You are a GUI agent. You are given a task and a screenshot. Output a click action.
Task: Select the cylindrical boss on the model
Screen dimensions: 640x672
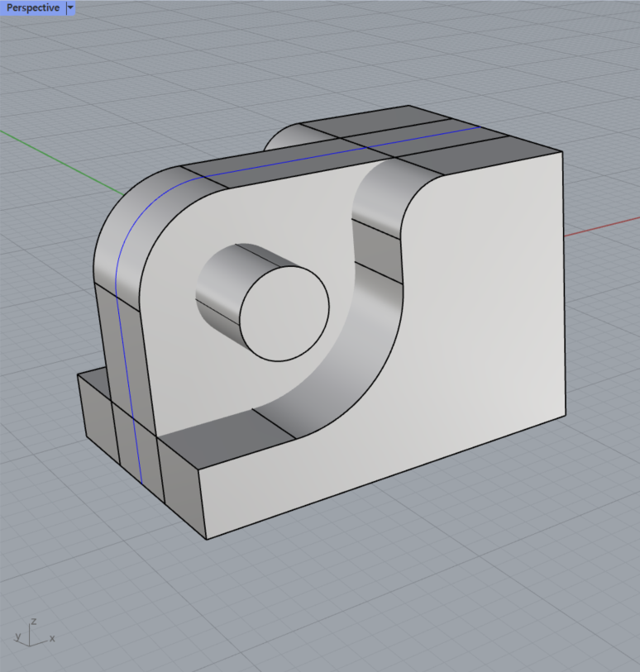[262, 303]
